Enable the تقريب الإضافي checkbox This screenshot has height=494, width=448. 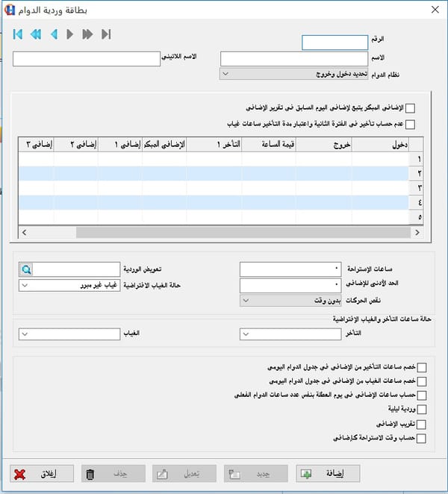coord(421,425)
